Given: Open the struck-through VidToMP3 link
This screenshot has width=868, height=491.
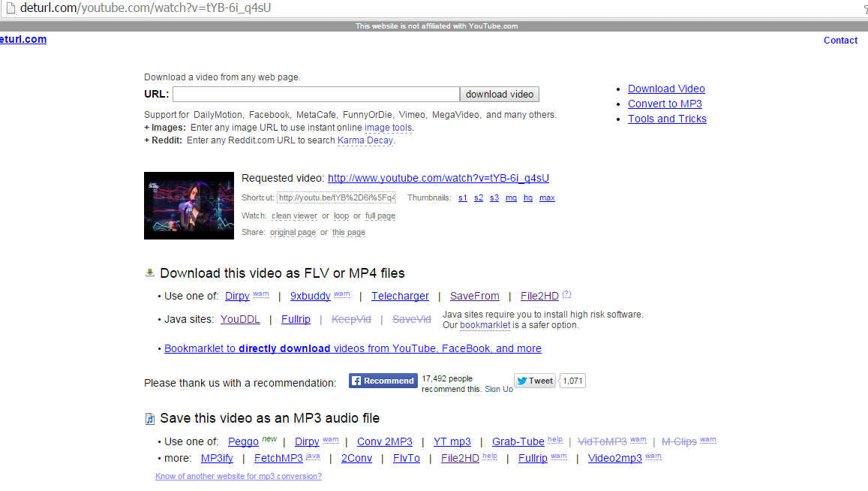Looking at the screenshot, I should 602,441.
